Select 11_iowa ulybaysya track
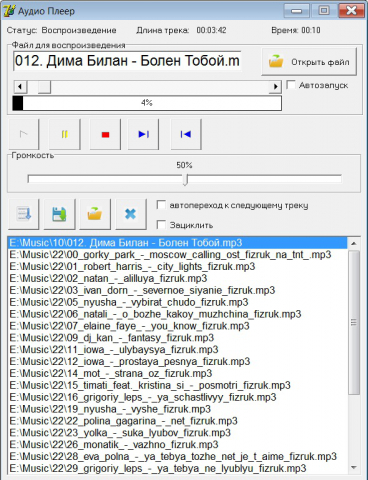 pyautogui.click(x=177, y=350)
